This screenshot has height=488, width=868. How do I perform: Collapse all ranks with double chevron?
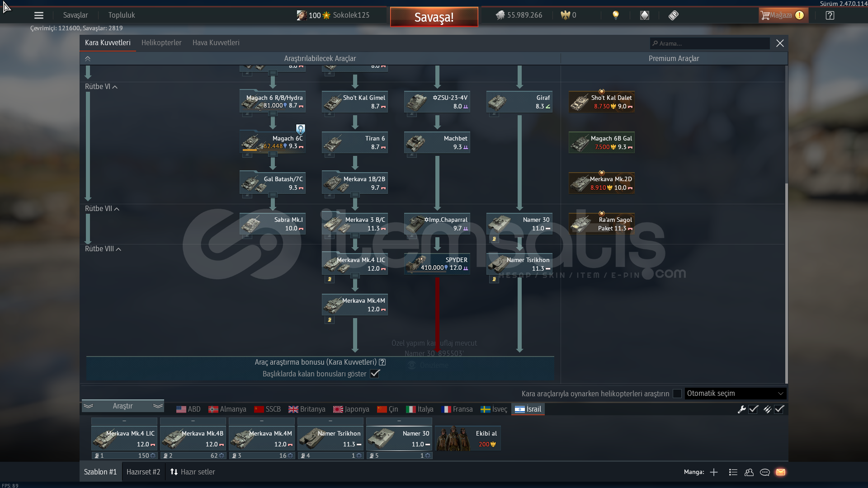point(88,59)
